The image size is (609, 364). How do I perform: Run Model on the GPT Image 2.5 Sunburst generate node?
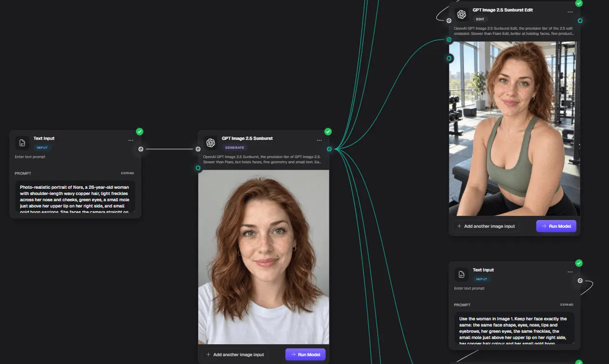tap(305, 354)
